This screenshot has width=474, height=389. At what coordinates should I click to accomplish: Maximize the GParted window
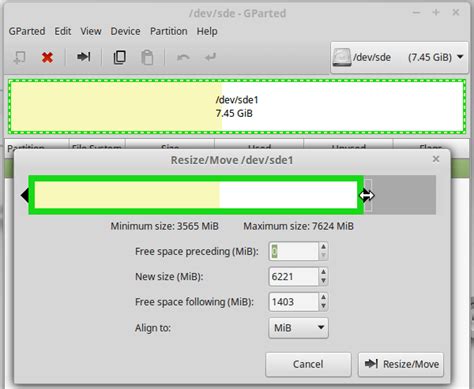click(x=436, y=13)
